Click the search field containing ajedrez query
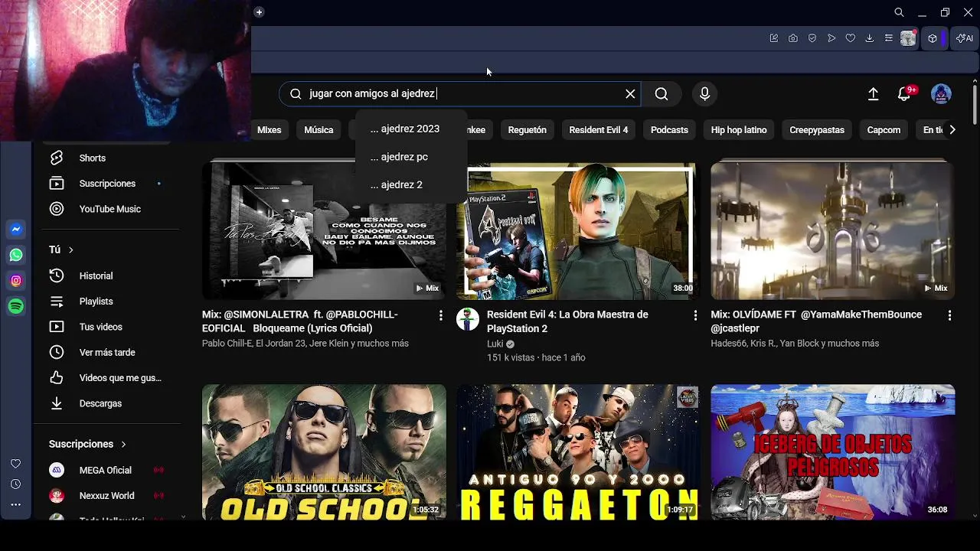The height and width of the screenshot is (551, 980). coord(459,93)
